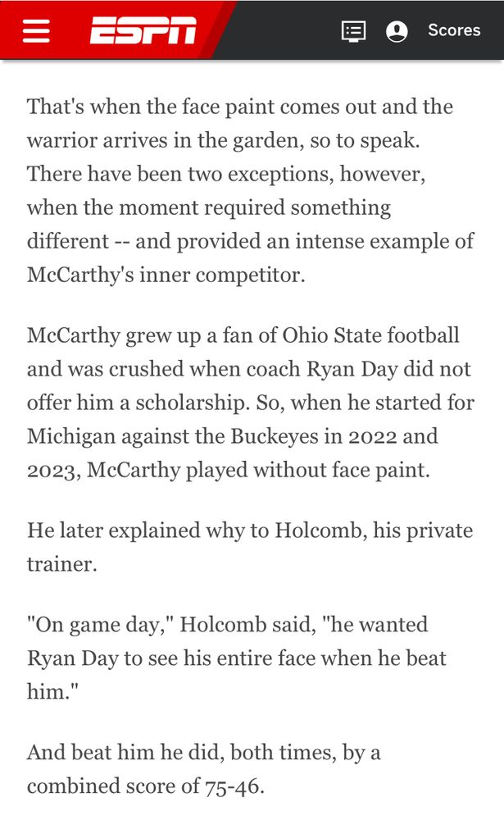
Task: Open the Scores link in header
Action: 454,30
